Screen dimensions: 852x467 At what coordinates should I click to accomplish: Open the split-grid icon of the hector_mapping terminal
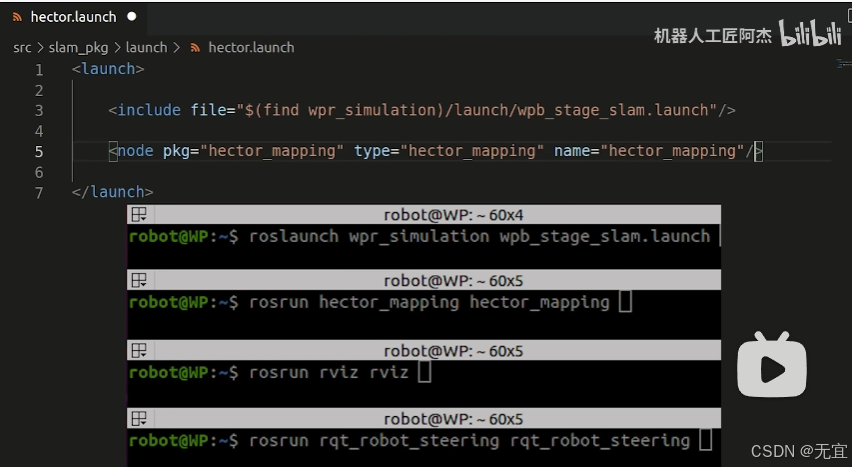click(x=139, y=281)
